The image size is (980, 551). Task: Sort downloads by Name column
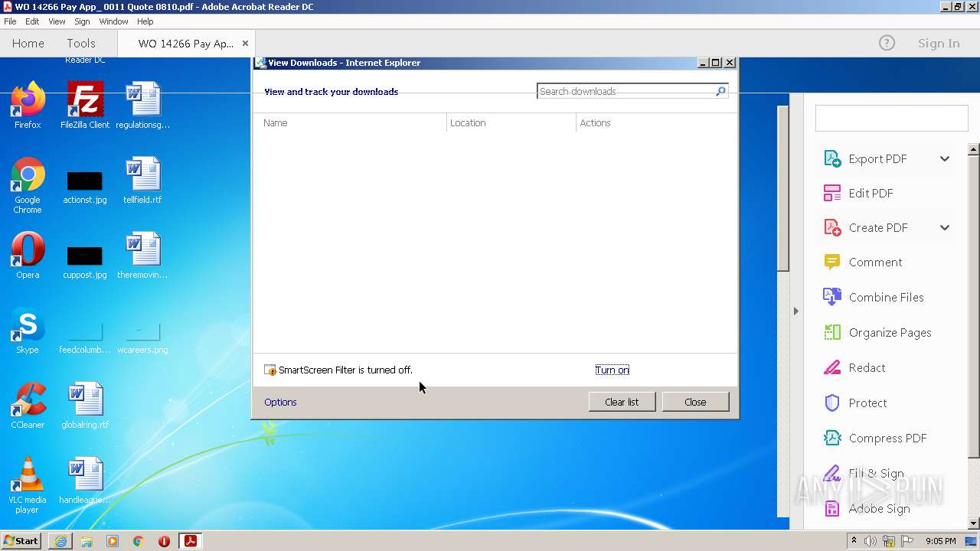click(x=350, y=122)
